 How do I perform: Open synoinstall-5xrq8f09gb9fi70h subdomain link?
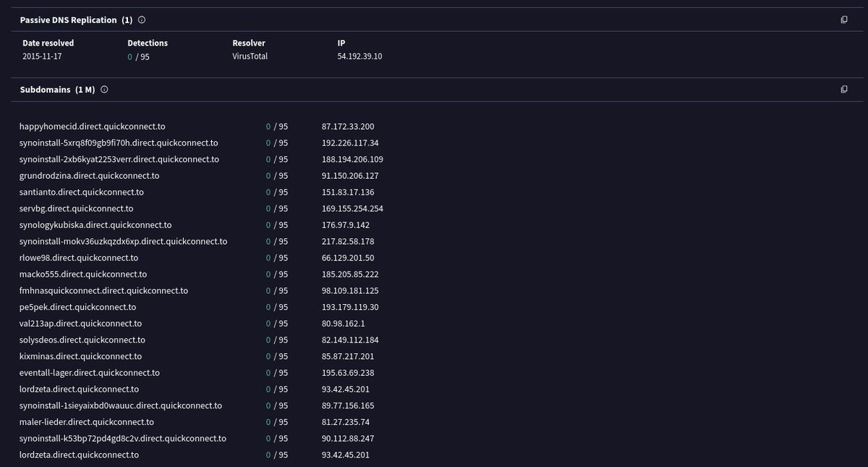[119, 143]
